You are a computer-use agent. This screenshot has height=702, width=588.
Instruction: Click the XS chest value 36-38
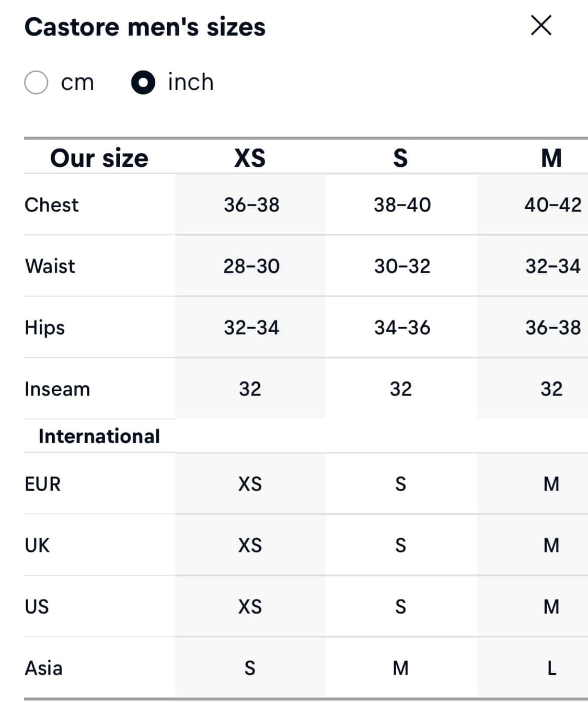point(251,205)
